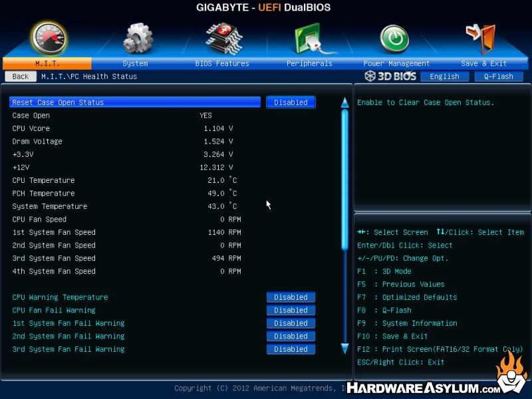Viewport: 532px width, 399px height.
Task: Click the vertical scrollbar thumb
Action: [344, 180]
